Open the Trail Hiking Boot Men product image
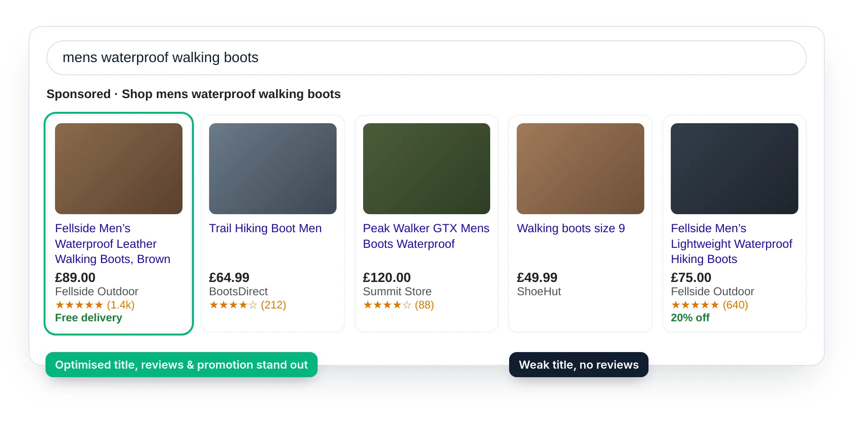The image size is (868, 426). click(x=273, y=169)
